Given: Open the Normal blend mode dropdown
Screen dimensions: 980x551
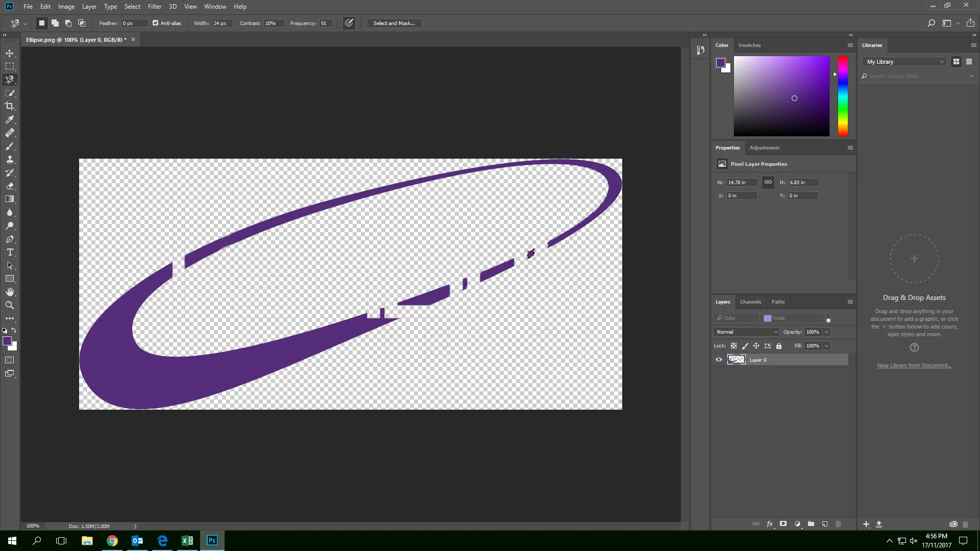Looking at the screenshot, I should coord(746,332).
